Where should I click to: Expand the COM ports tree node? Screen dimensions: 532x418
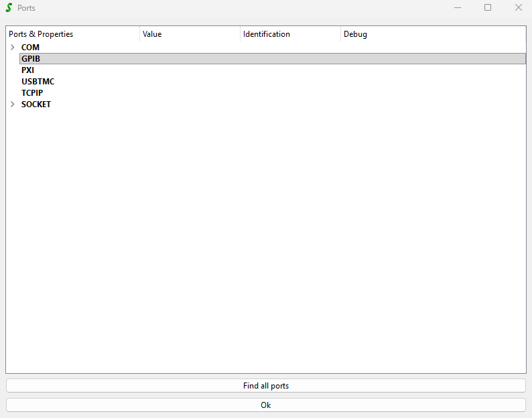pyautogui.click(x=13, y=48)
